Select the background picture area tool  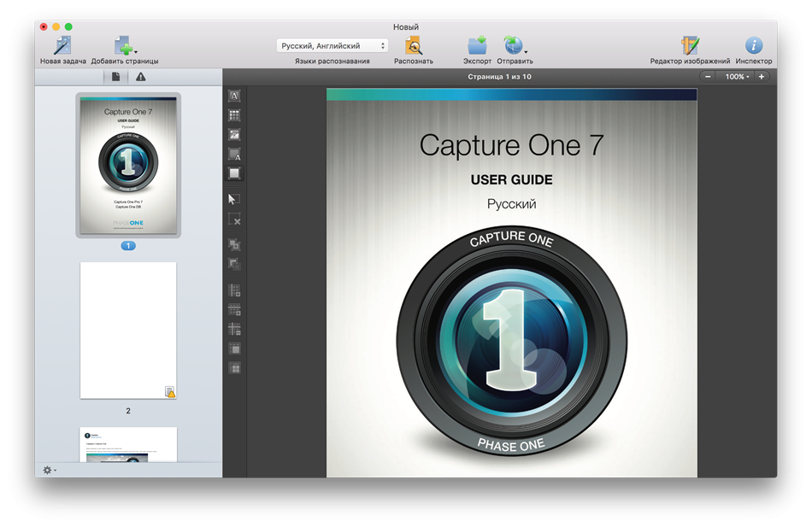(x=234, y=154)
